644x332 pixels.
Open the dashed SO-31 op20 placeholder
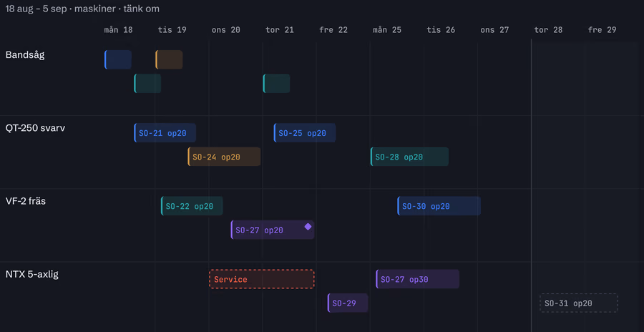point(579,303)
